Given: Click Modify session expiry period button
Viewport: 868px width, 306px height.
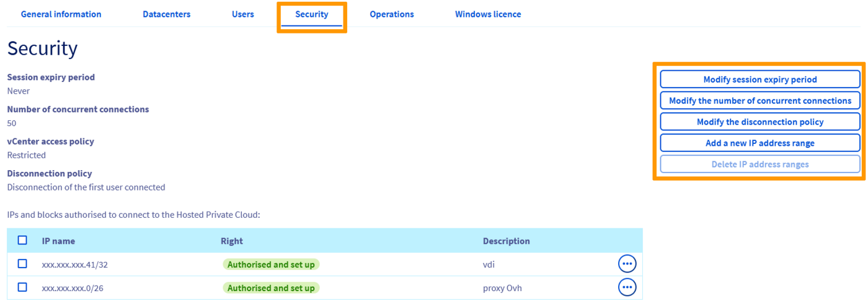Looking at the screenshot, I should (759, 79).
